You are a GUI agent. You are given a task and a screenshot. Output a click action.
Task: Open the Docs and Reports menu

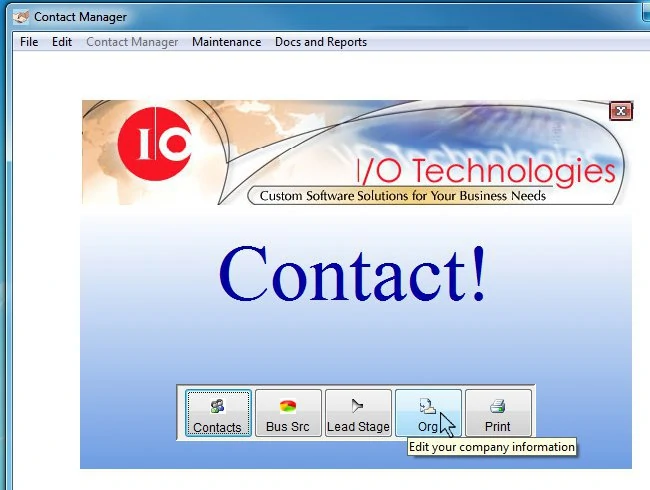321,42
